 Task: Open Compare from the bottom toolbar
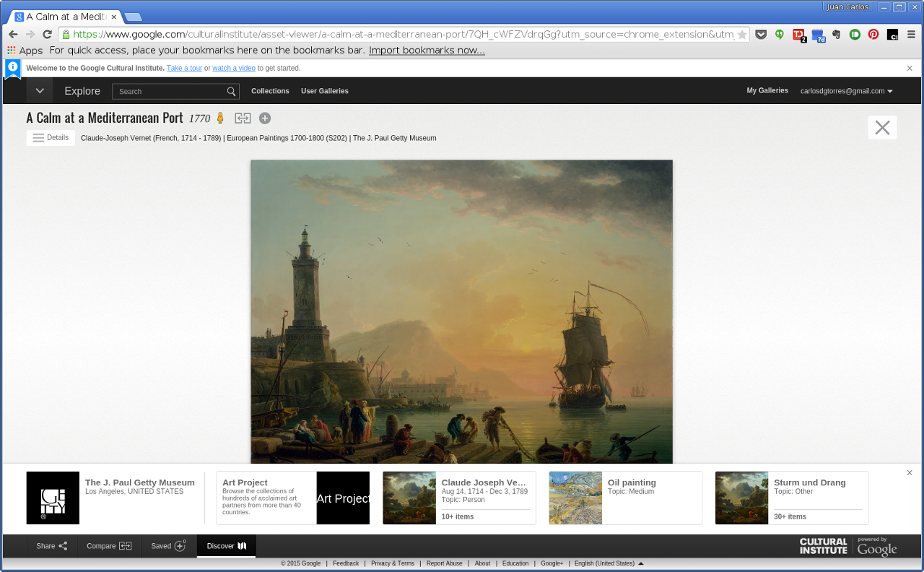tap(108, 546)
